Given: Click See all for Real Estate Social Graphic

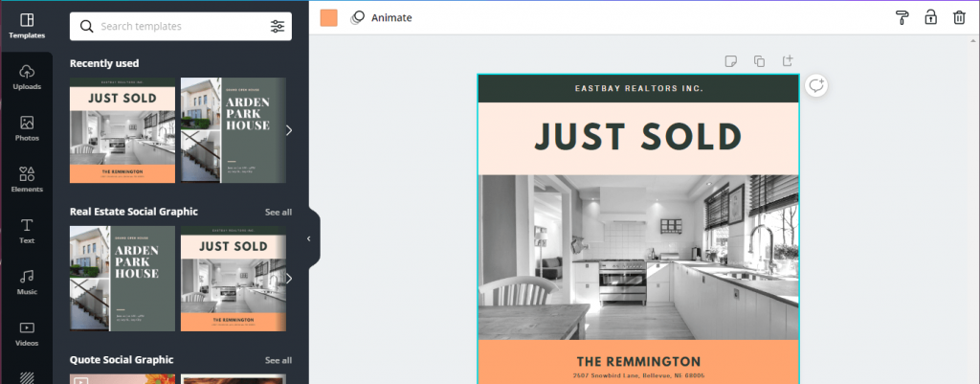Looking at the screenshot, I should click(278, 212).
